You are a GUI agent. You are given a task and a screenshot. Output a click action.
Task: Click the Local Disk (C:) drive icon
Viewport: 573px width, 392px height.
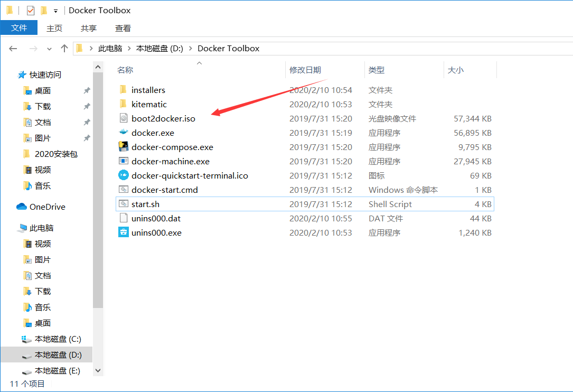click(x=27, y=339)
